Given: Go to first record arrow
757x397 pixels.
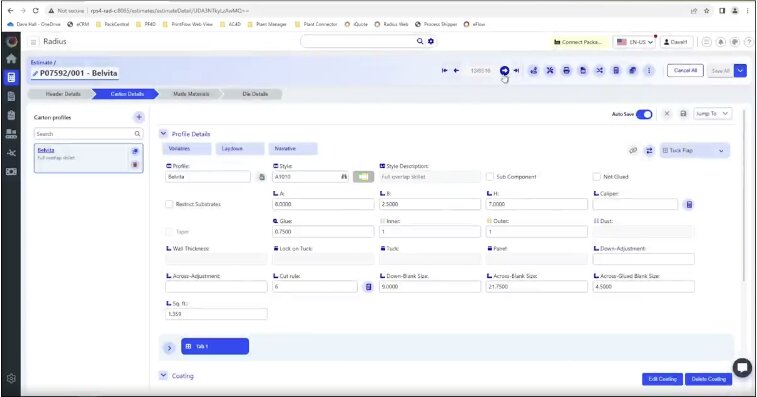Looking at the screenshot, I should click(444, 71).
